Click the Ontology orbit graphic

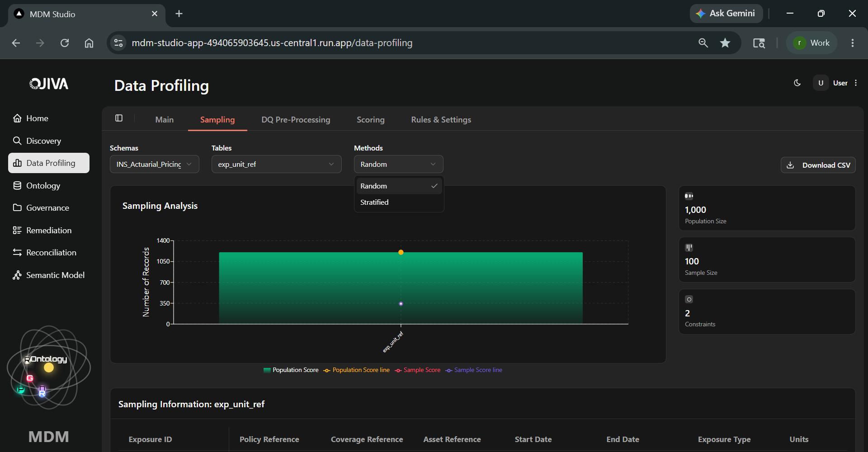(x=49, y=367)
